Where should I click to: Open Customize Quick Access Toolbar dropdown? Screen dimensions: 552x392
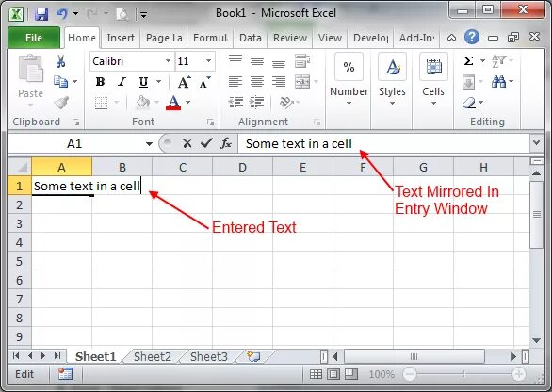[143, 15]
